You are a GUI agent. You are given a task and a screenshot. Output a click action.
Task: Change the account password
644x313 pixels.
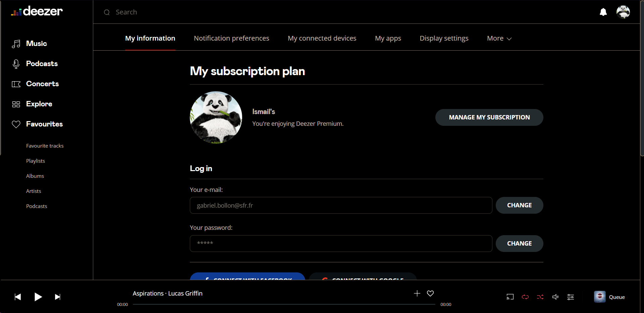(520, 244)
